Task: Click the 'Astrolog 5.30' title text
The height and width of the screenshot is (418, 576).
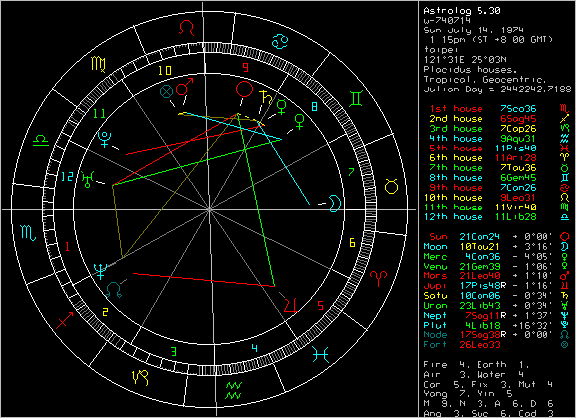Action: [462, 11]
